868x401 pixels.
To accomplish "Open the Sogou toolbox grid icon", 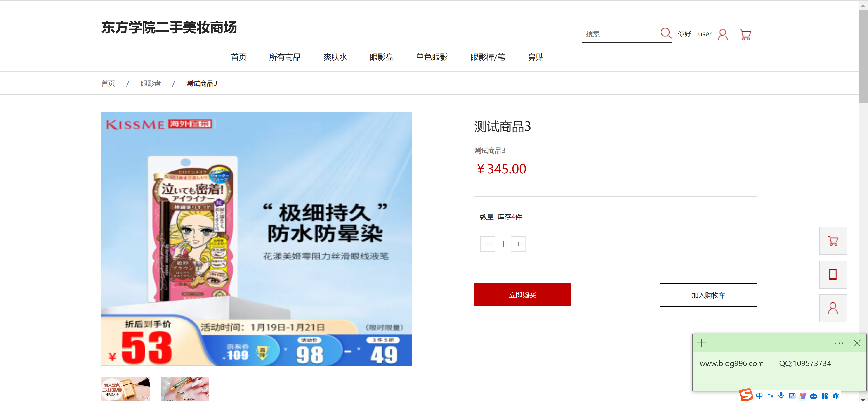I will point(825,396).
